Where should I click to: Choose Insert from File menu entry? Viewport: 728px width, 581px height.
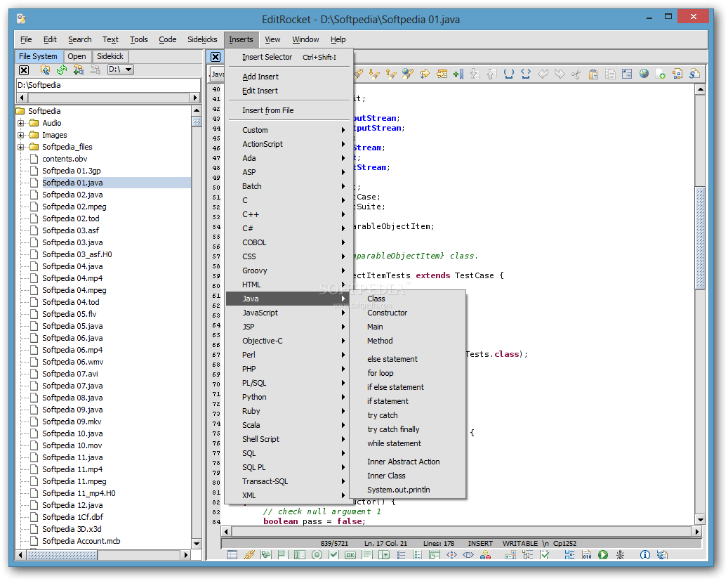coord(289,110)
